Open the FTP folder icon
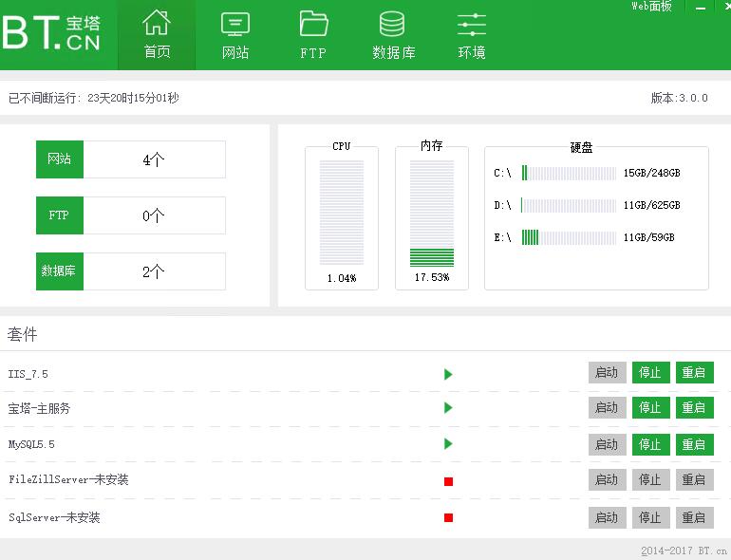 [x=313, y=24]
